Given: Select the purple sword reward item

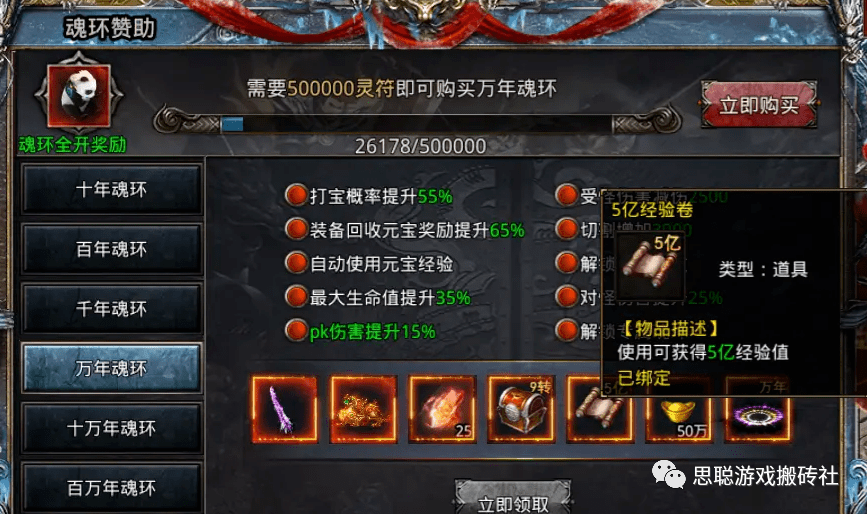Looking at the screenshot, I should 285,410.
